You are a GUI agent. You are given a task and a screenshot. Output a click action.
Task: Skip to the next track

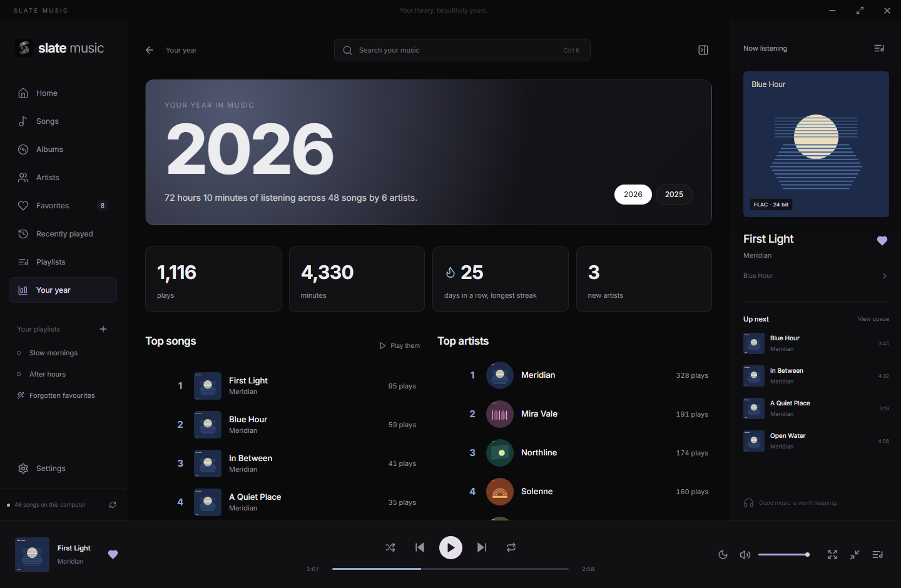coord(482,547)
